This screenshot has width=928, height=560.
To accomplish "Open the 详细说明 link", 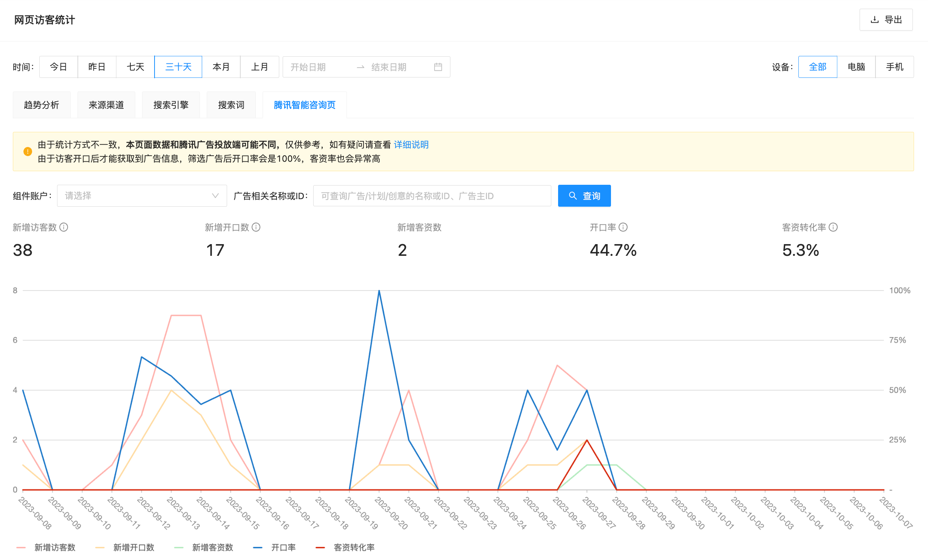I will pyautogui.click(x=411, y=144).
